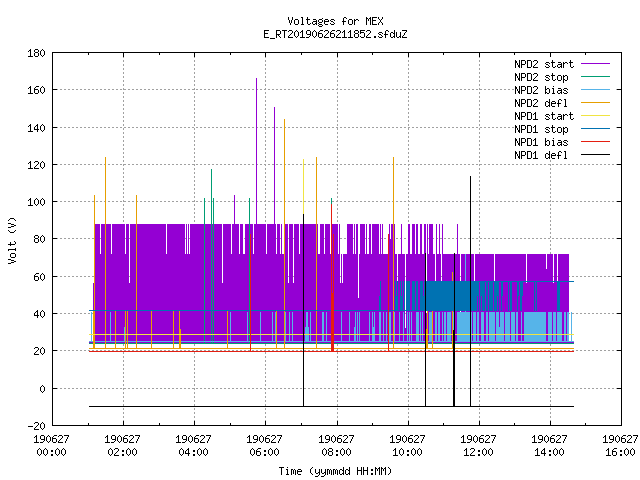Screen dimensions: 640x480
Task: Click the NPD2 start purple legend line
Action: tap(595, 64)
